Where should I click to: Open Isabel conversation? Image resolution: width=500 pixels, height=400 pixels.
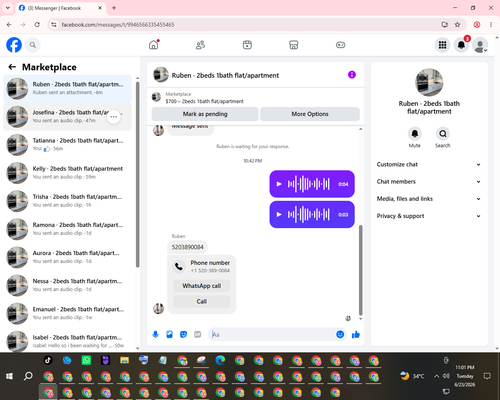click(x=67, y=341)
